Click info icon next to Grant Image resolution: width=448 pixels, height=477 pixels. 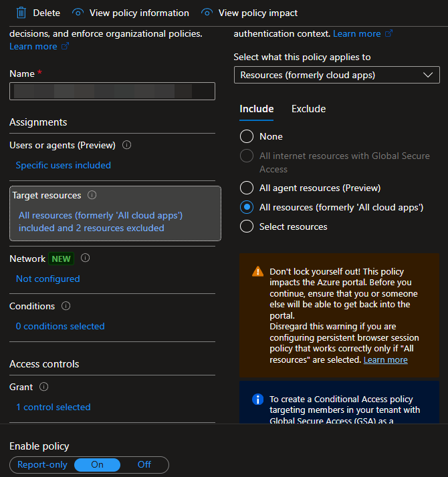[44, 387]
